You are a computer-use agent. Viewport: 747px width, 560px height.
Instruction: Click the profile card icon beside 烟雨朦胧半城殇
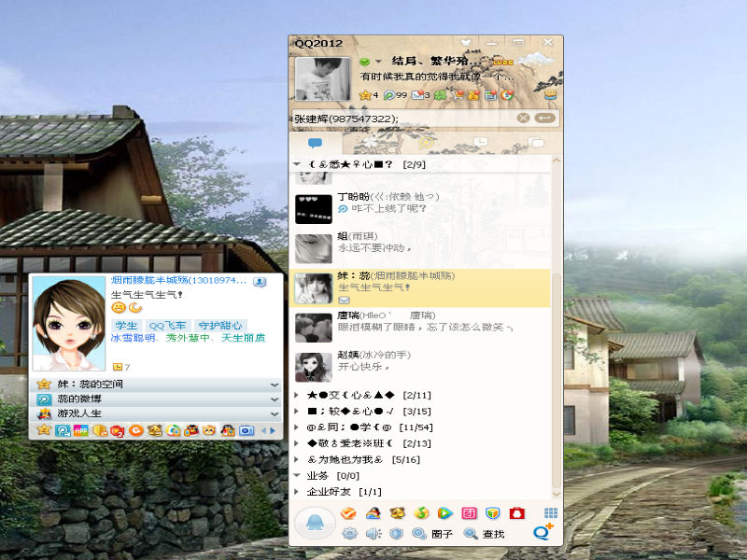point(260,282)
